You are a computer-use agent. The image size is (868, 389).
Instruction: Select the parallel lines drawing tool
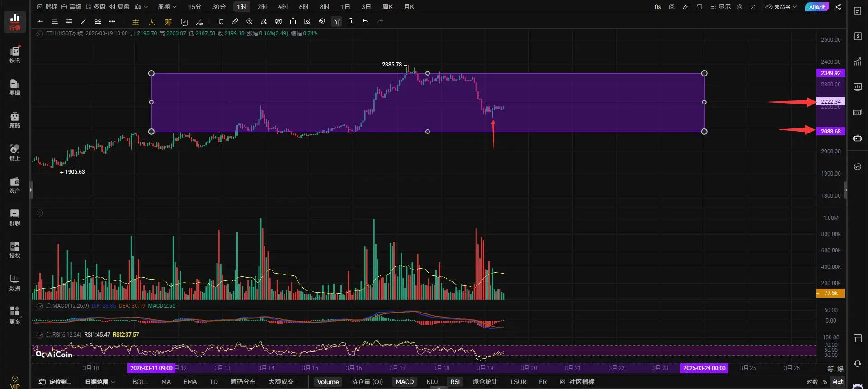pyautogui.click(x=55, y=21)
